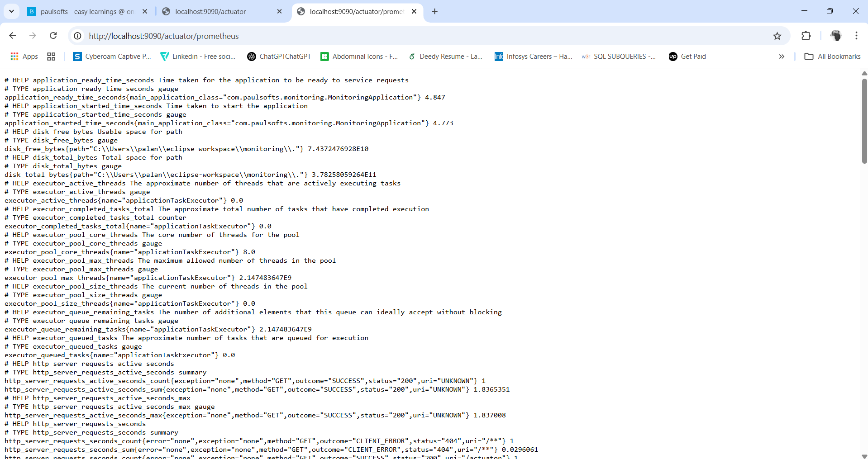Click the application_started_time_seconds value 4.773
The width and height of the screenshot is (868, 459).
tap(443, 123)
